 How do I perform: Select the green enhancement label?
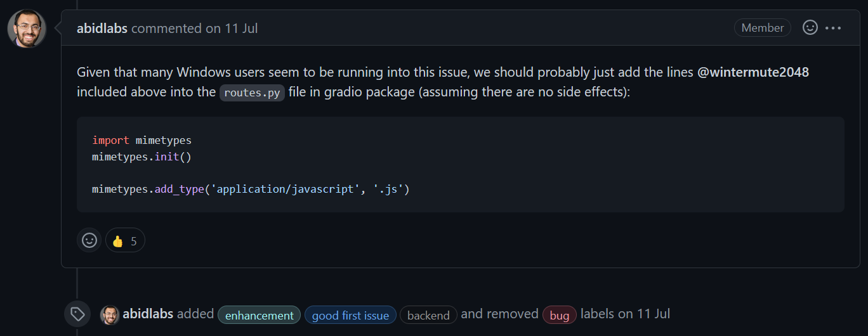tap(260, 315)
